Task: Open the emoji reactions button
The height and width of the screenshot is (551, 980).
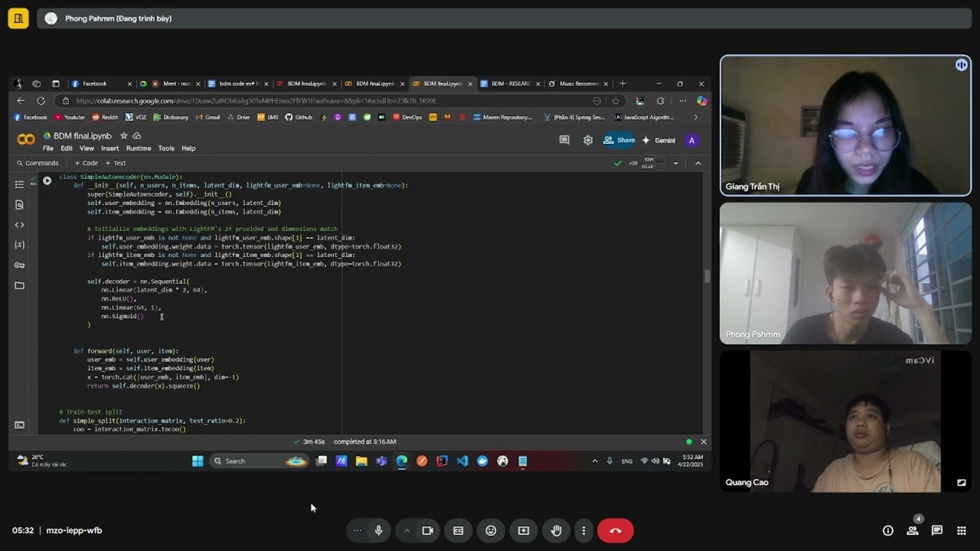Action: 491,530
